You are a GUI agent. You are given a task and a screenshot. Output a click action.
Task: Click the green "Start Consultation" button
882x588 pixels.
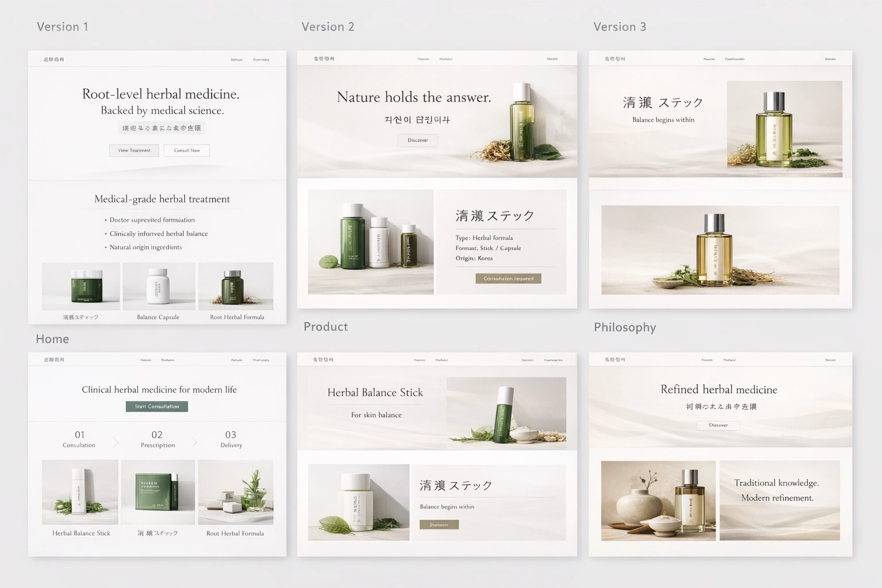tap(157, 407)
